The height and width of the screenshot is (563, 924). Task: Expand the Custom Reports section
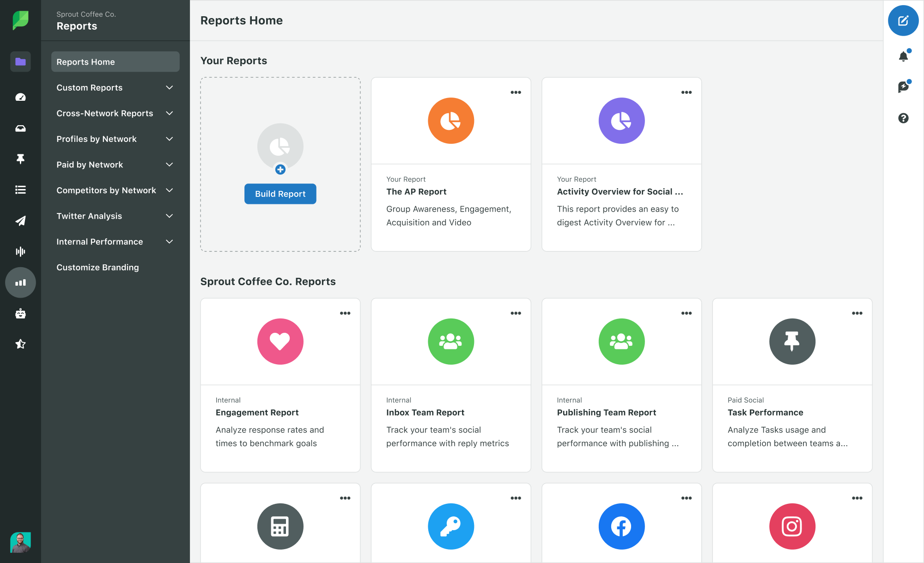pyautogui.click(x=115, y=87)
